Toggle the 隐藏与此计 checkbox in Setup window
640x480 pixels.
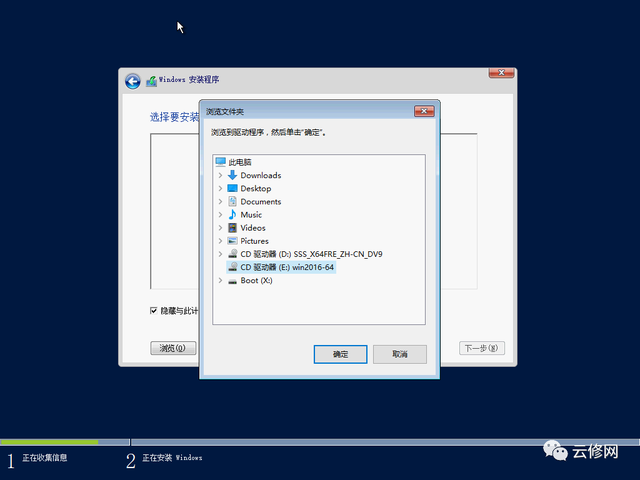tap(153, 311)
